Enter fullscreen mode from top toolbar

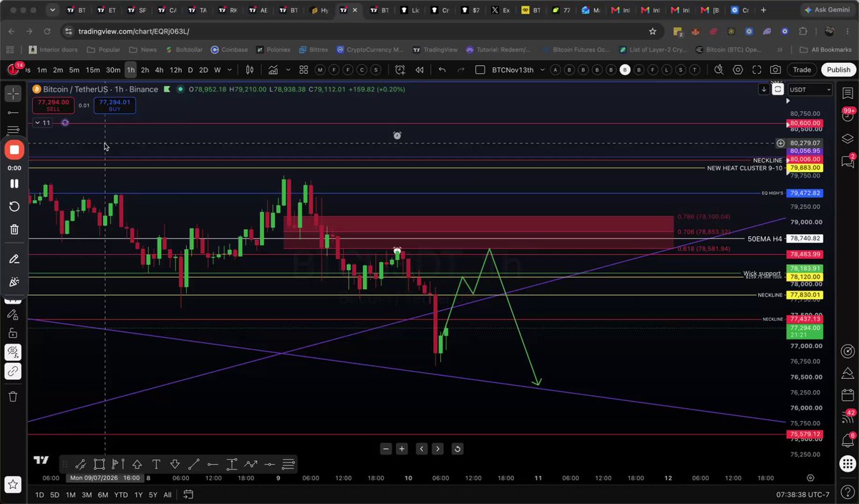tap(757, 69)
